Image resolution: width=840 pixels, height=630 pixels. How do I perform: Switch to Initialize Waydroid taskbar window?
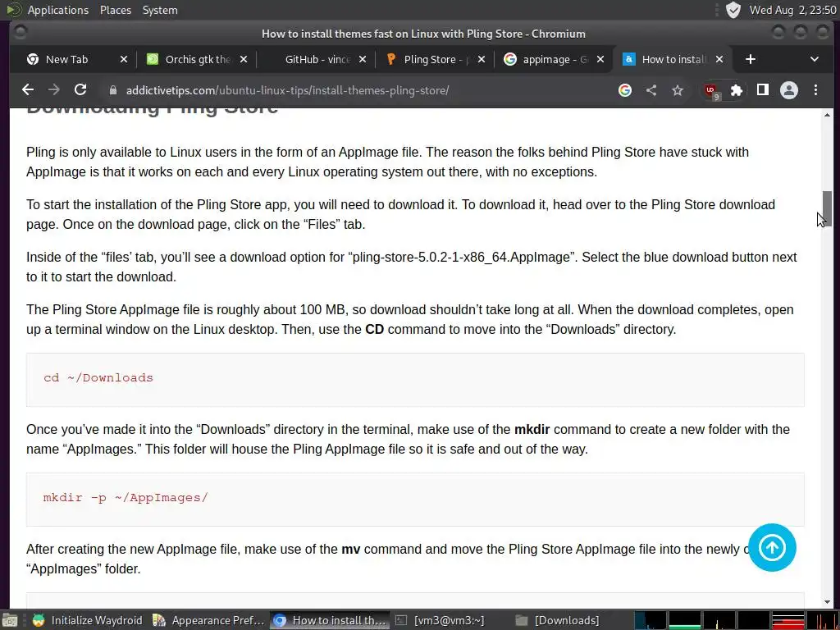coord(87,620)
